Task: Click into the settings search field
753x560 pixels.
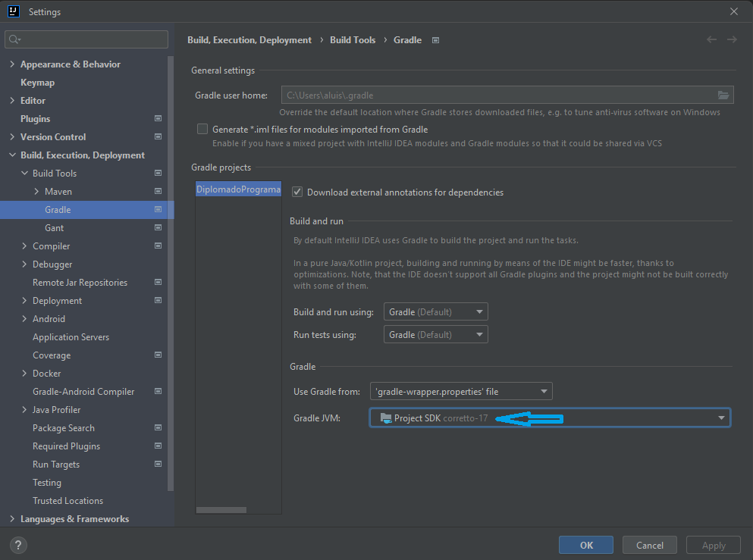Action: point(86,39)
